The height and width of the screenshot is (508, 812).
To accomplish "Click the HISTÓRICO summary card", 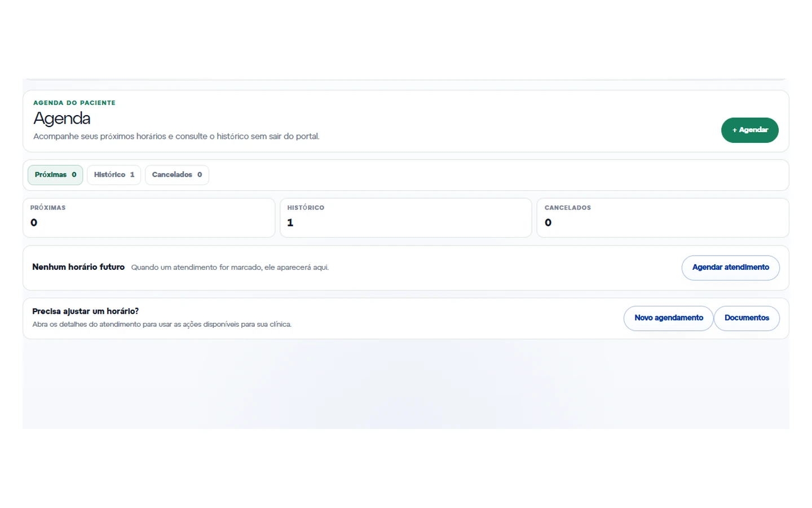I will [406, 217].
